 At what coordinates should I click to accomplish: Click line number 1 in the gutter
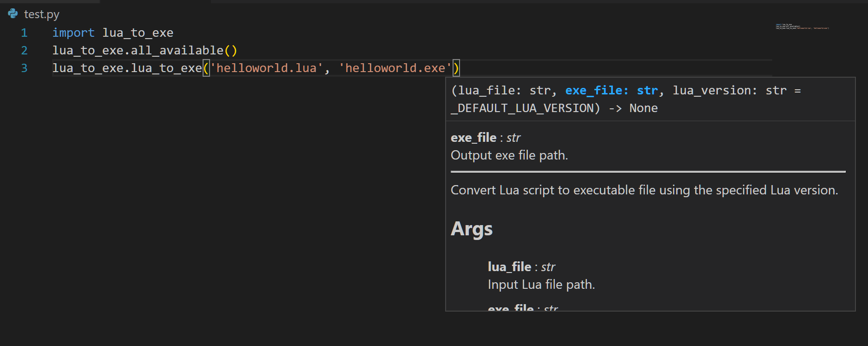click(24, 33)
